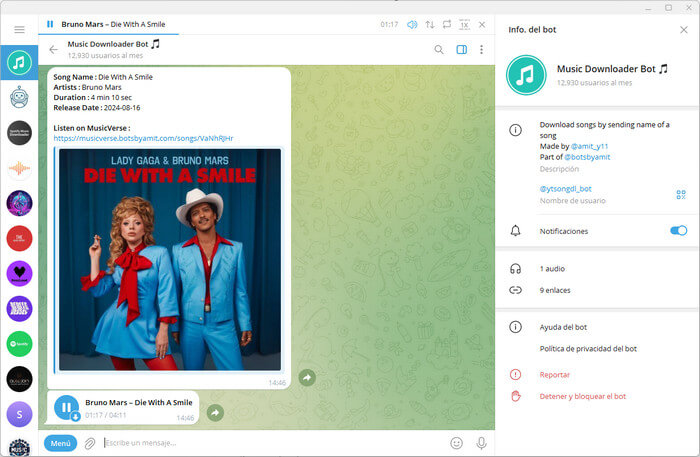The image size is (700, 457).
Task: Click the song title in top player bar
Action: (113, 24)
